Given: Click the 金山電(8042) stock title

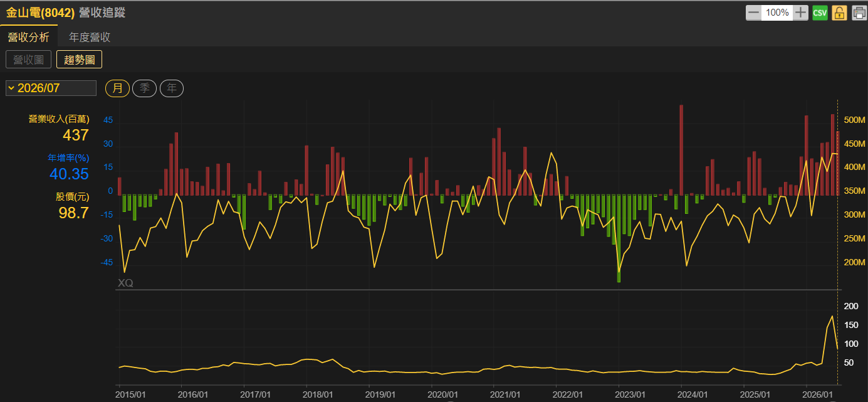Looking at the screenshot, I should click(x=41, y=12).
